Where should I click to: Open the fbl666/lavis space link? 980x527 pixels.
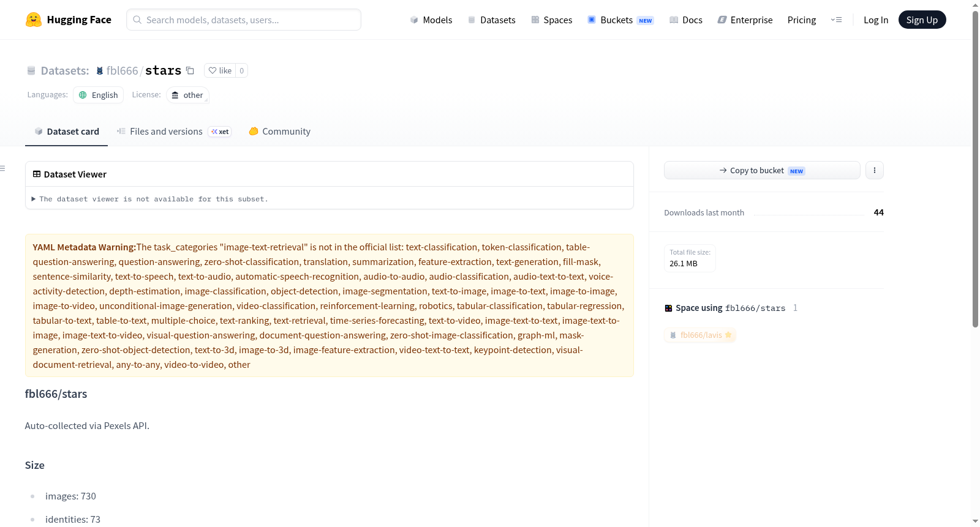(x=700, y=335)
